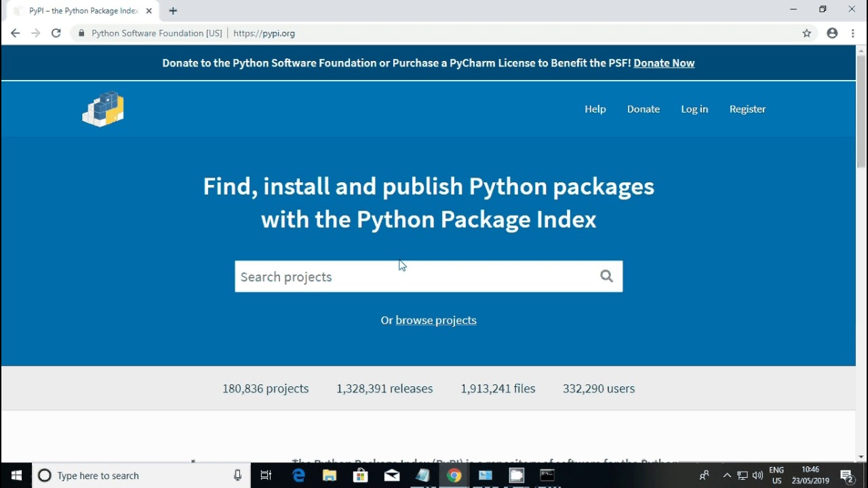This screenshot has height=488, width=868.
Task: Click the Log in link
Action: 694,109
